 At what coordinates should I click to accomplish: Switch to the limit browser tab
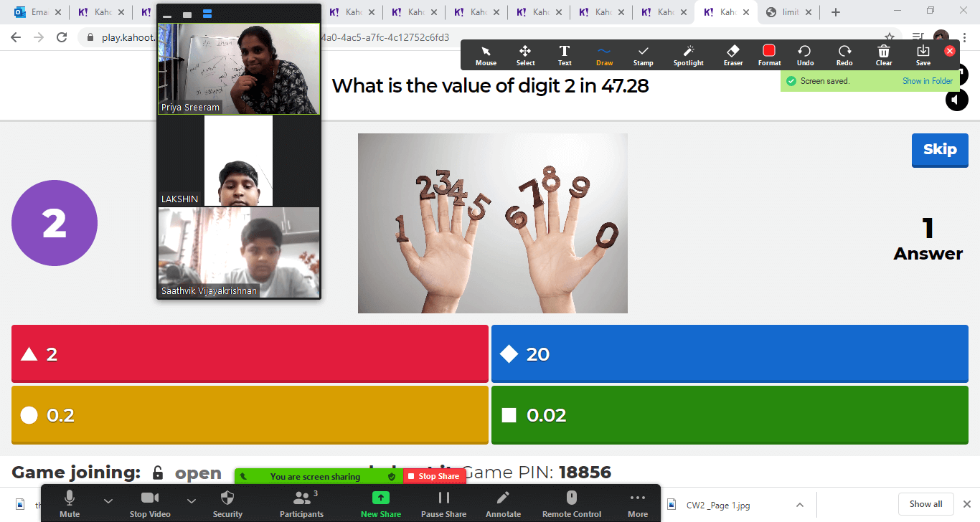point(789,12)
